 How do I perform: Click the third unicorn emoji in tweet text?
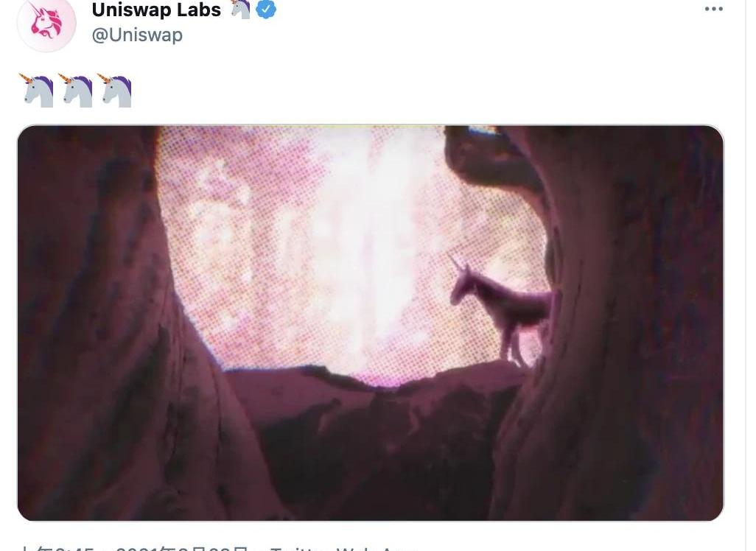click(115, 90)
